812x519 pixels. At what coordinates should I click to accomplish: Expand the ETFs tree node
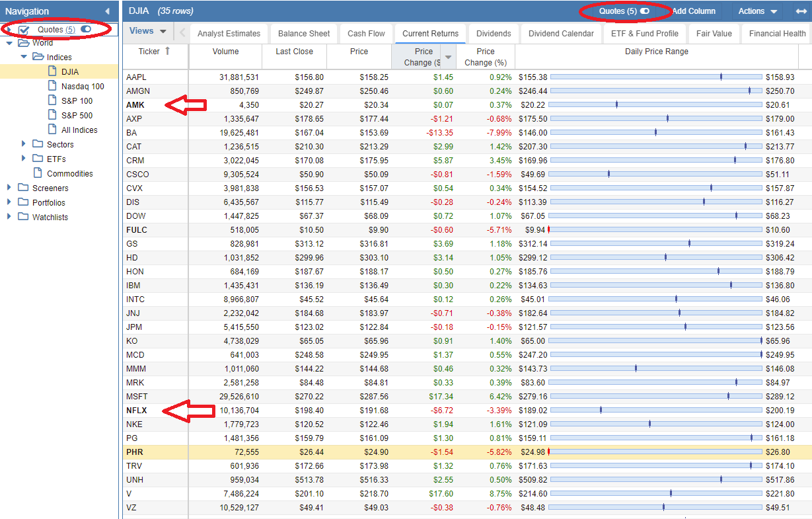point(24,159)
